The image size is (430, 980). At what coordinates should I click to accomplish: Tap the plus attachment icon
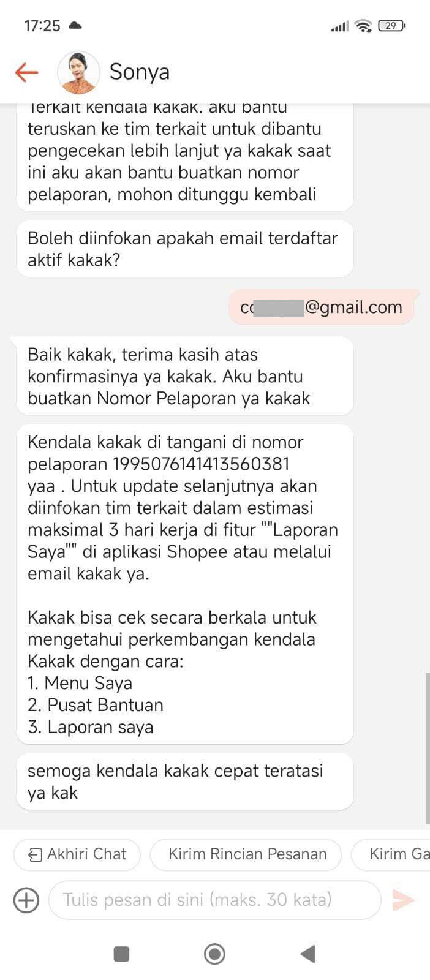pyautogui.click(x=26, y=900)
